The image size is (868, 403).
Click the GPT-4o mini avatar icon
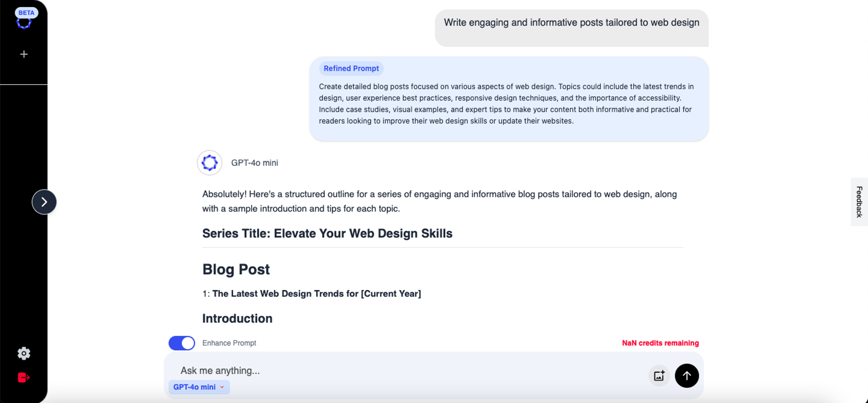click(210, 162)
